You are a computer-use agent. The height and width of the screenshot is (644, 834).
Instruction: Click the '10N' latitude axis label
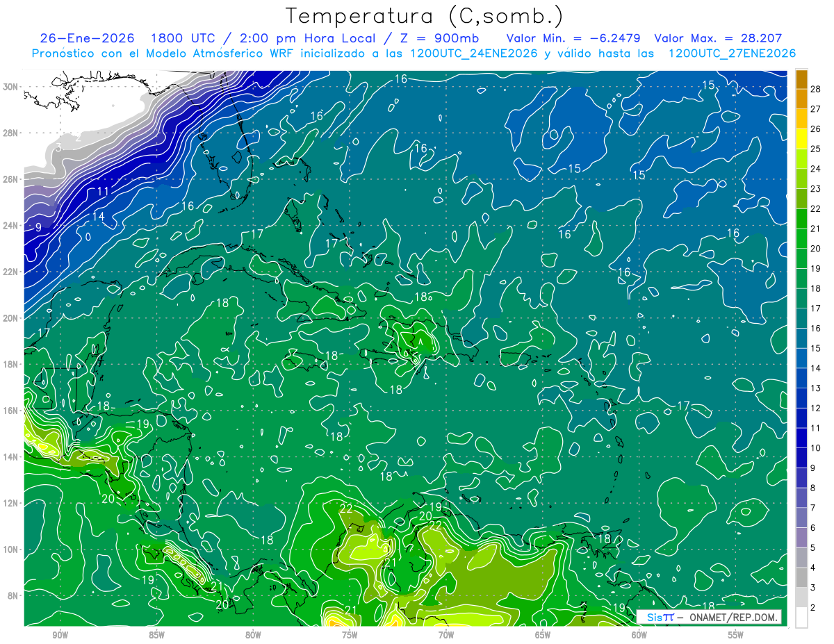point(10,550)
